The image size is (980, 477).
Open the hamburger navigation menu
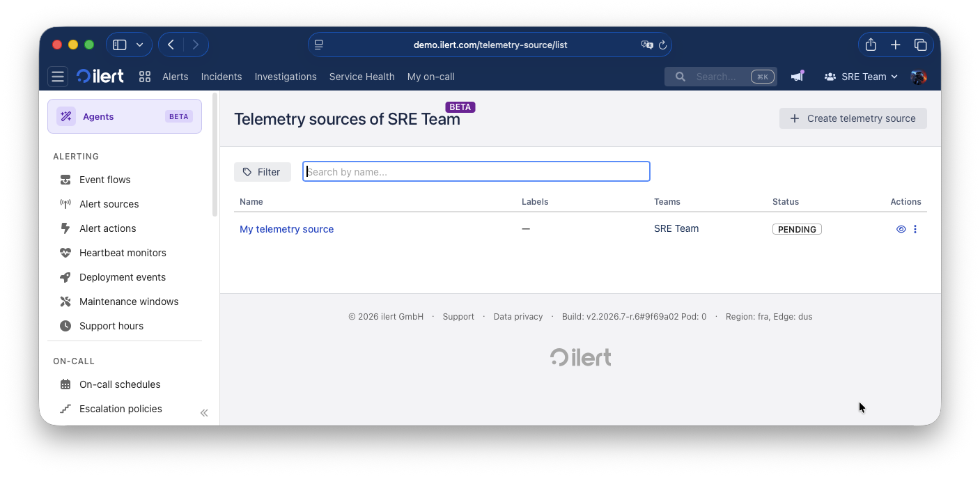[x=58, y=77]
